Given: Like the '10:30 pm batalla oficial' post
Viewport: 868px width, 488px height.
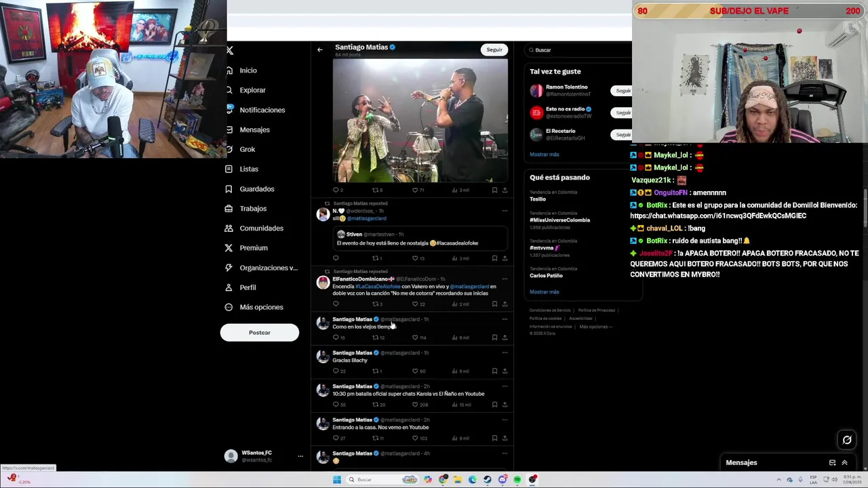Looking at the screenshot, I should coord(416,405).
